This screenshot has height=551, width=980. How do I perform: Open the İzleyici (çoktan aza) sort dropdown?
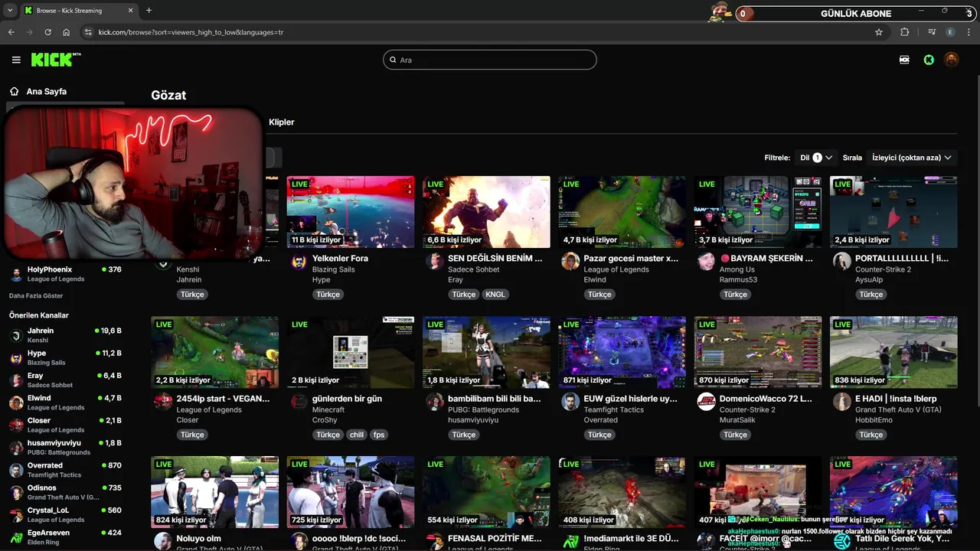tap(912, 158)
